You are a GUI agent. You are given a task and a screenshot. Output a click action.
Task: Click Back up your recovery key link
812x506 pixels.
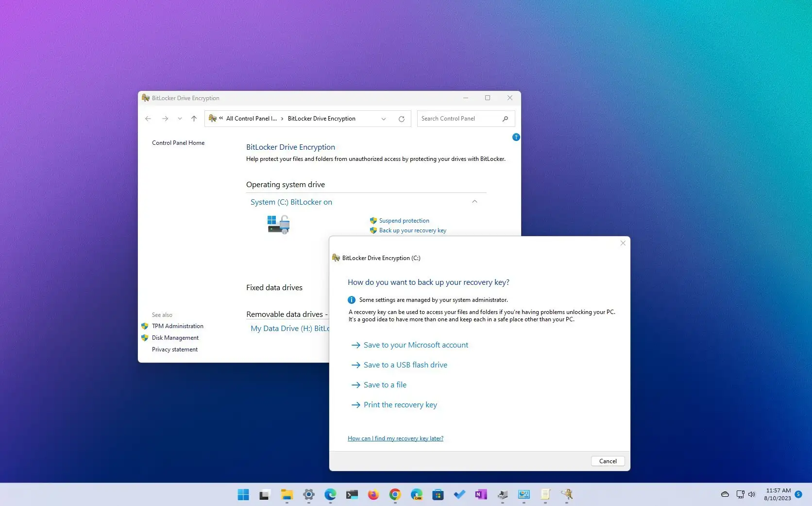coord(413,230)
